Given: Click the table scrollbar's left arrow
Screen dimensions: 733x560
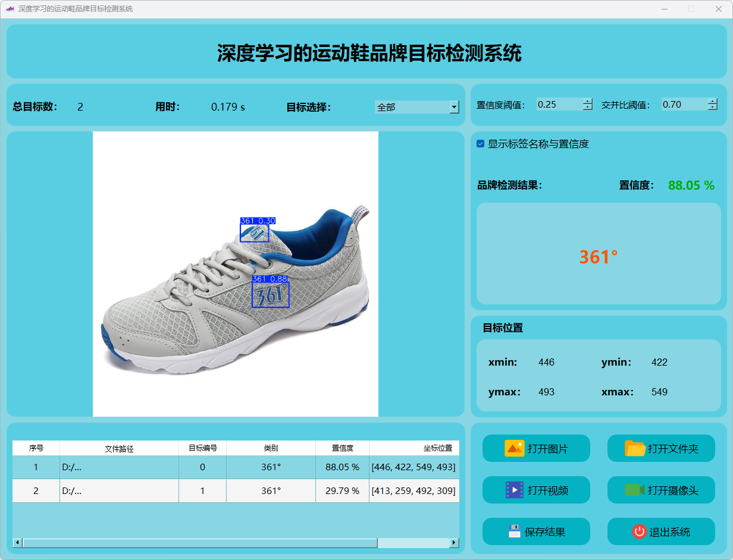Looking at the screenshot, I should [x=17, y=543].
